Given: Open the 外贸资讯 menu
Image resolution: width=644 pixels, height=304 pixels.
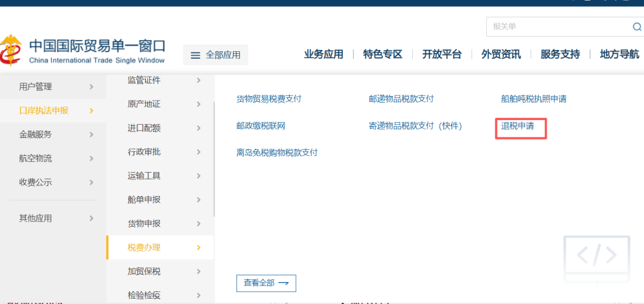Looking at the screenshot, I should 501,54.
